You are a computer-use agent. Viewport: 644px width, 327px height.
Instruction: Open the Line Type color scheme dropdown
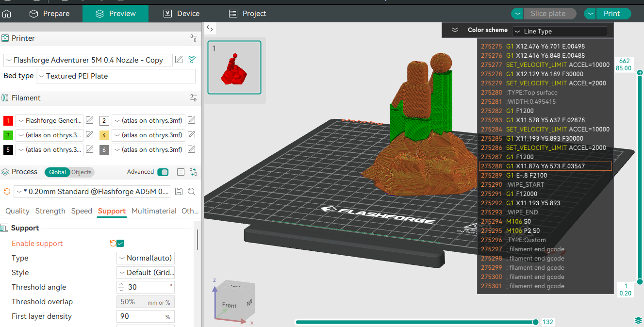pos(560,31)
